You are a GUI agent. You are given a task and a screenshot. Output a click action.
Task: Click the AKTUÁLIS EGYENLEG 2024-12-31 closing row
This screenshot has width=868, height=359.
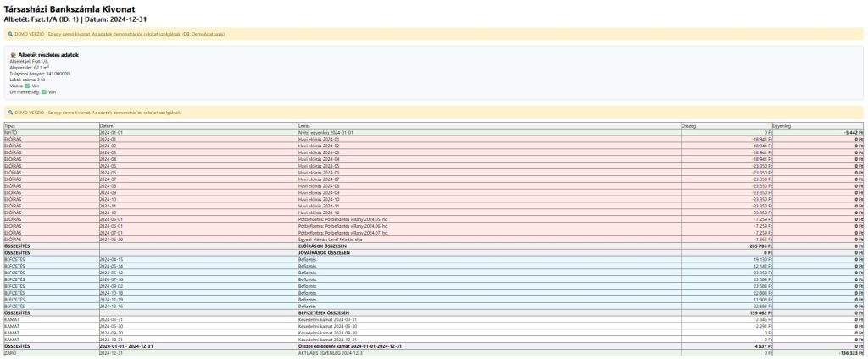click(332, 352)
